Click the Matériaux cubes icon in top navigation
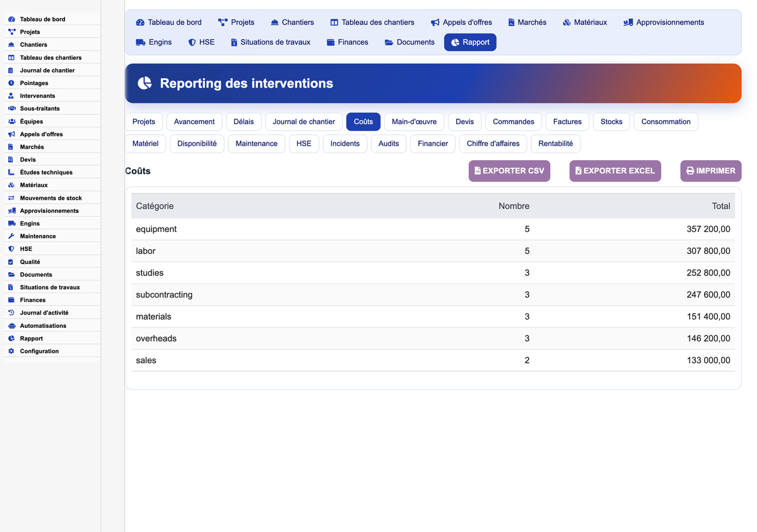The height and width of the screenshot is (532, 757). point(566,23)
